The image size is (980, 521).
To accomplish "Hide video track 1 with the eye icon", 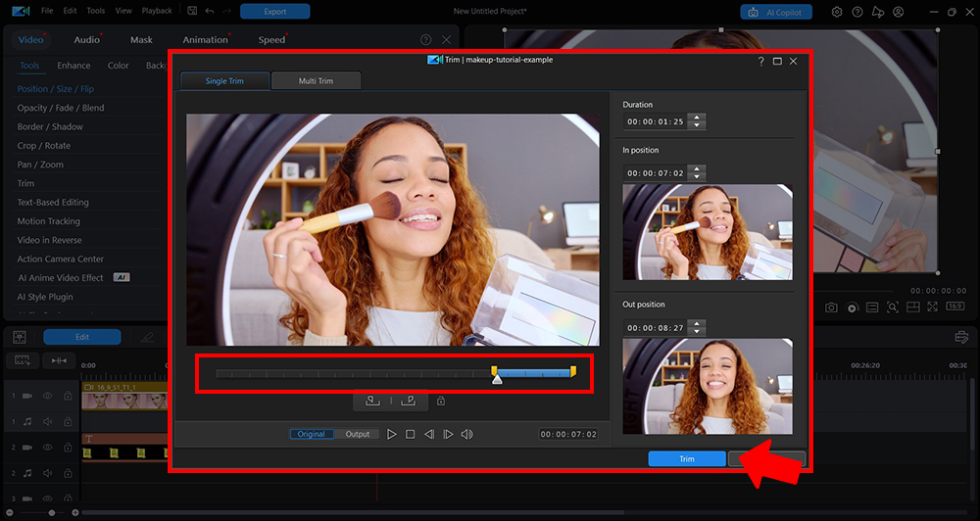I will 47,396.
